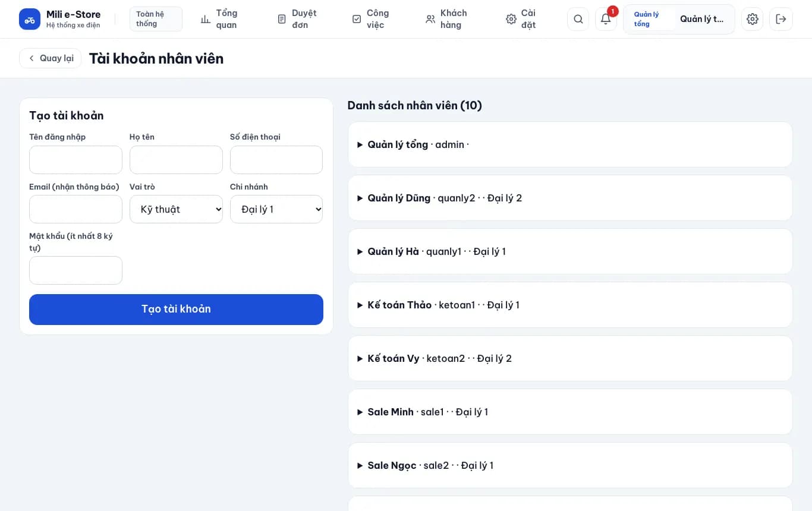Image resolution: width=812 pixels, height=511 pixels.
Task: Focus the Số điện thoại field
Action: click(x=276, y=160)
